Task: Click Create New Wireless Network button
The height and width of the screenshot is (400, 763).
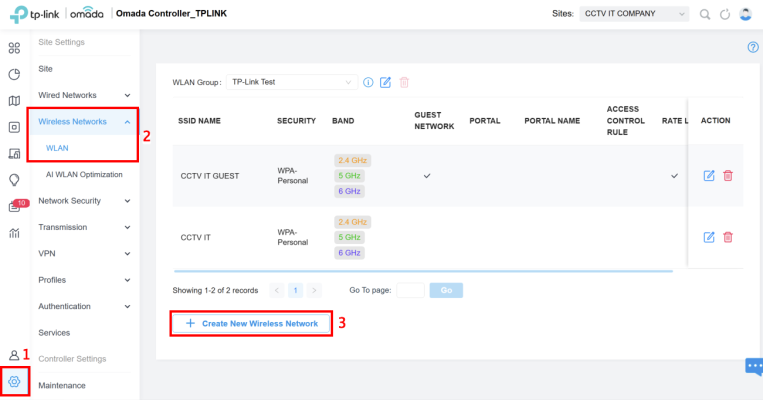Action: tap(251, 324)
